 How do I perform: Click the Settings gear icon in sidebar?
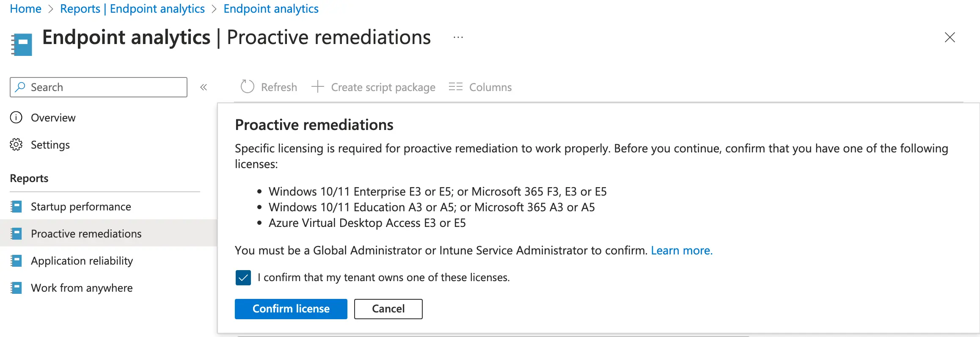16,144
